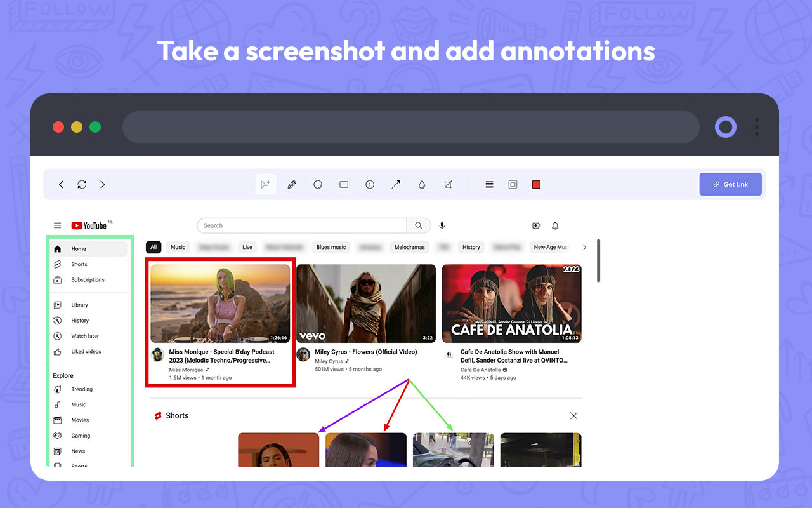Pick the numbered step marker tool
The width and height of the screenshot is (812, 508).
tap(370, 185)
